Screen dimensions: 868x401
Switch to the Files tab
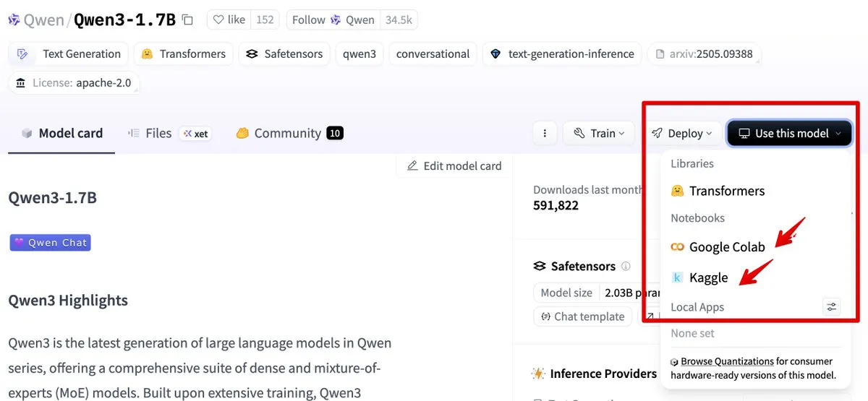(x=168, y=134)
